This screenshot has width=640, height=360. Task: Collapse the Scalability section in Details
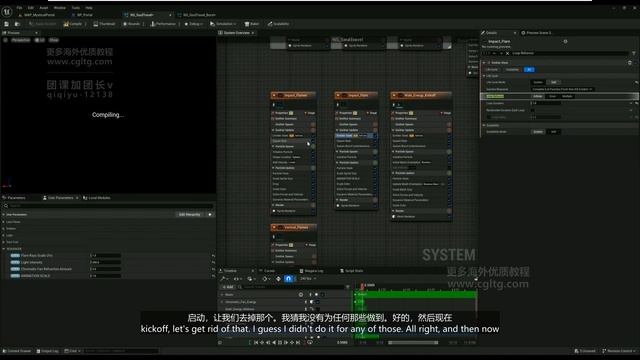[x=484, y=125]
